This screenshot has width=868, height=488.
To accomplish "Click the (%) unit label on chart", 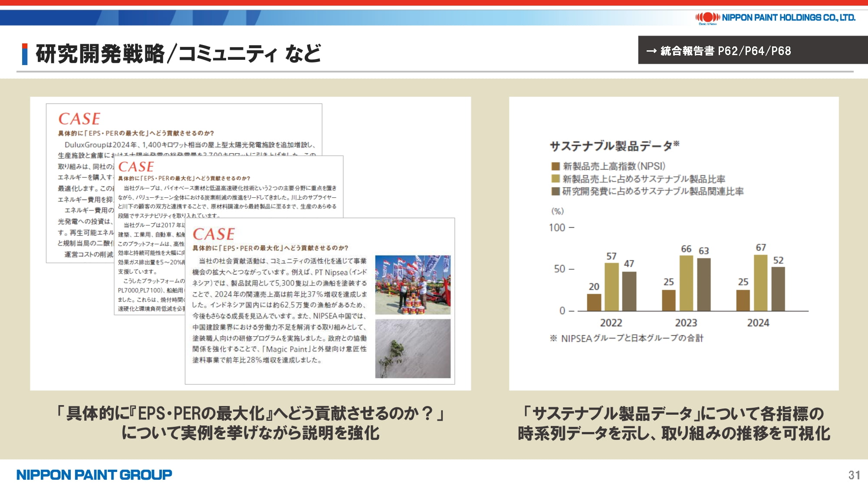I will (558, 211).
